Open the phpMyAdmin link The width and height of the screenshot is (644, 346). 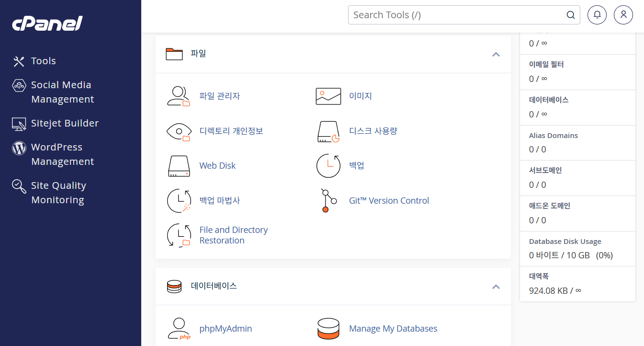226,329
